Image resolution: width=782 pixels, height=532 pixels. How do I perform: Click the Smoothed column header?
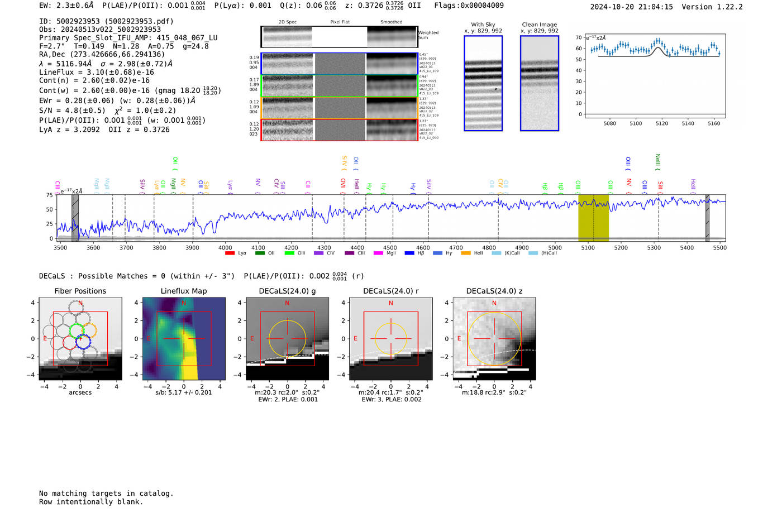pyautogui.click(x=392, y=22)
